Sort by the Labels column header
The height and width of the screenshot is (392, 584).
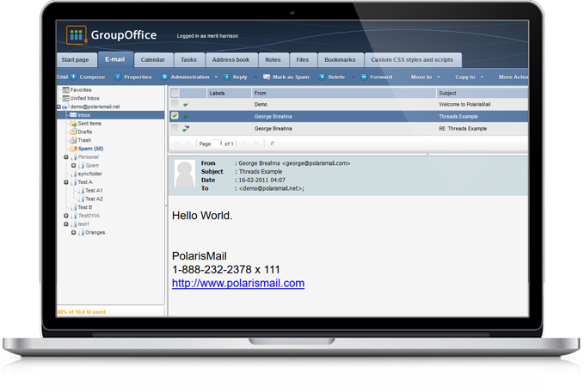pyautogui.click(x=229, y=93)
